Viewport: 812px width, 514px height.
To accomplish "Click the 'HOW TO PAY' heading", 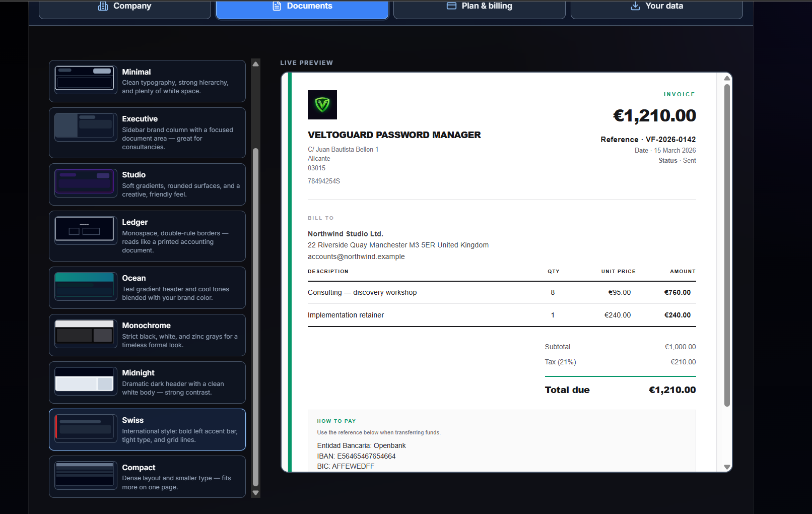I will pyautogui.click(x=336, y=421).
